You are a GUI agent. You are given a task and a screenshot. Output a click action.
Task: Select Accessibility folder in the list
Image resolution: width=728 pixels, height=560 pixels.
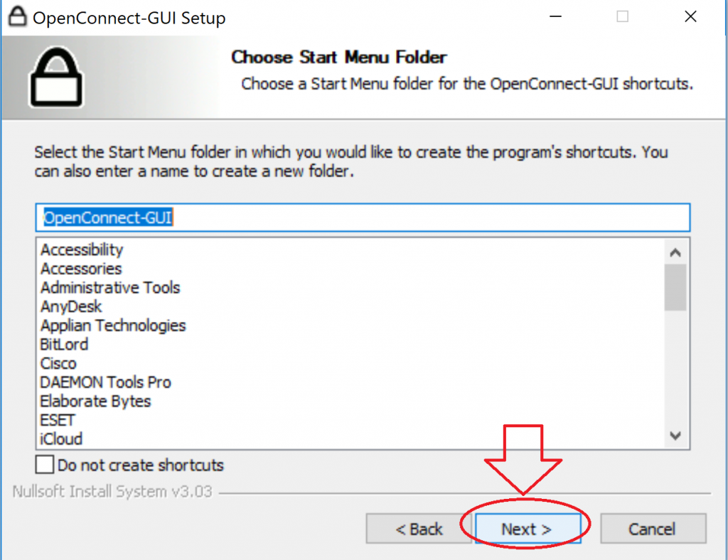[82, 249]
